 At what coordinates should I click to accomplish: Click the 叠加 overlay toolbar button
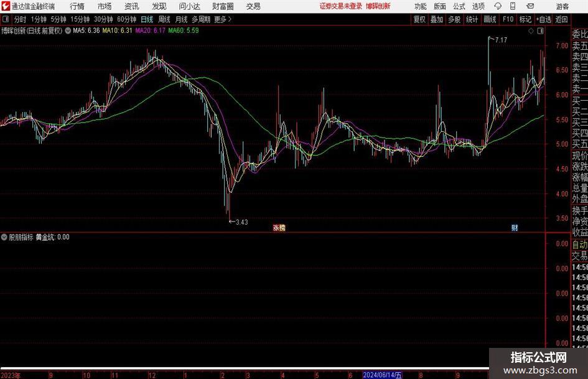pyautogui.click(x=437, y=19)
